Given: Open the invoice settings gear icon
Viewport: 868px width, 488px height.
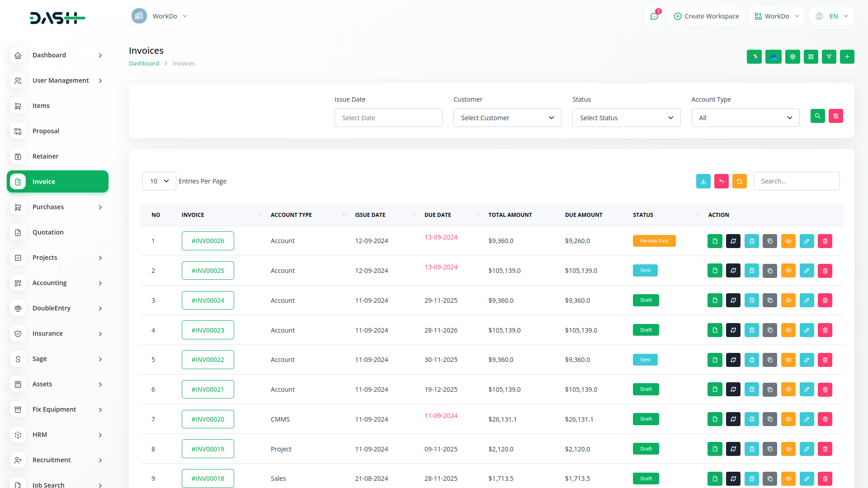Looking at the screenshot, I should [793, 56].
